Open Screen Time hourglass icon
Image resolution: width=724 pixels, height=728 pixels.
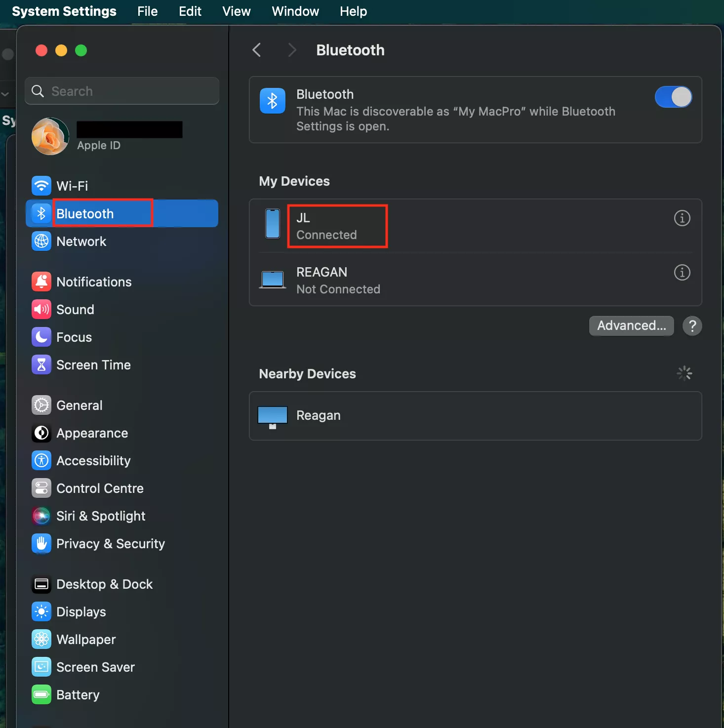click(41, 365)
